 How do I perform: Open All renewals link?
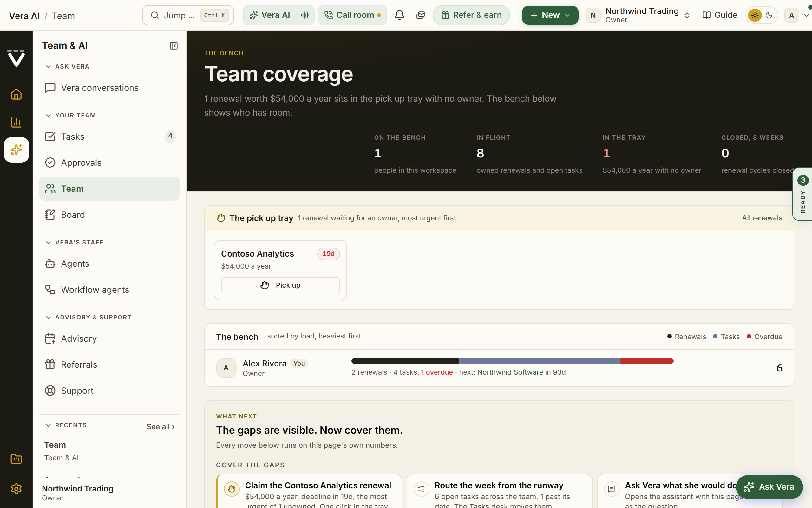point(762,218)
